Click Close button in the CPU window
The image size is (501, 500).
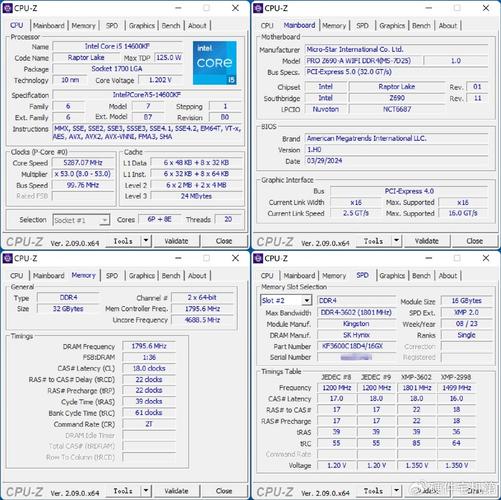click(x=224, y=241)
